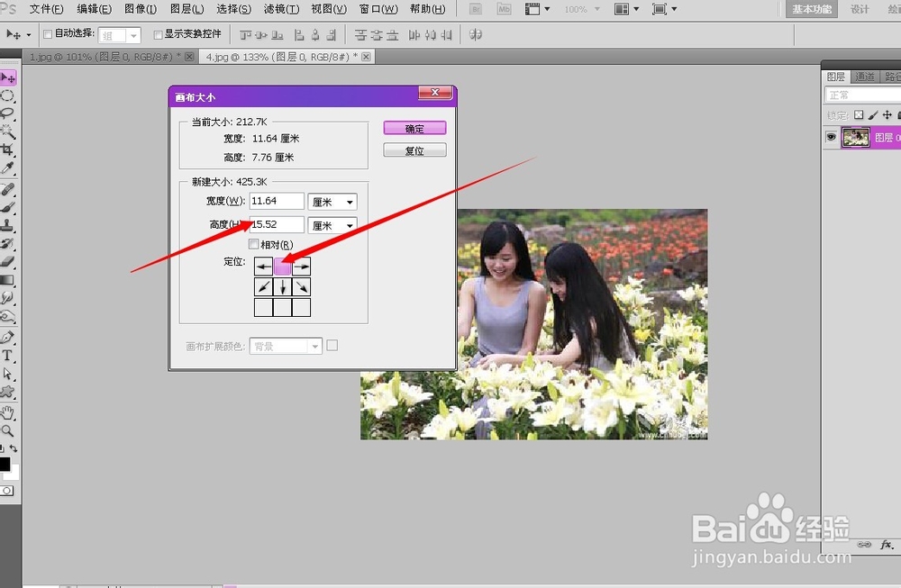This screenshot has height=588, width=901.
Task: Select the Dodge tool
Action: (7, 316)
